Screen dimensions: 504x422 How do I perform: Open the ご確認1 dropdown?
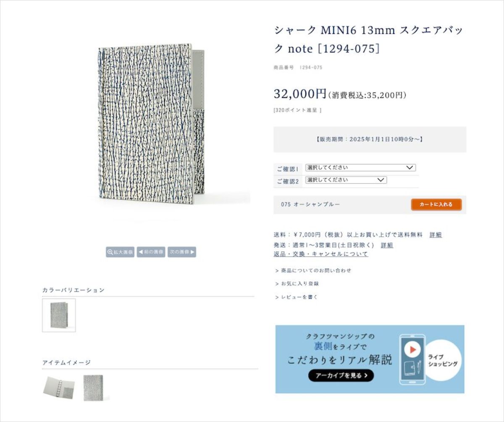coord(360,168)
